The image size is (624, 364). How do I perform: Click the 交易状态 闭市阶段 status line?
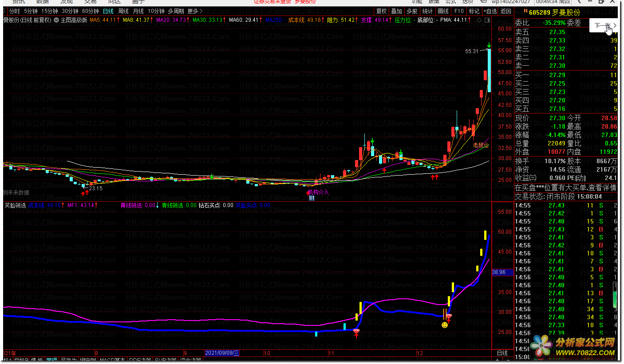pyautogui.click(x=558, y=196)
